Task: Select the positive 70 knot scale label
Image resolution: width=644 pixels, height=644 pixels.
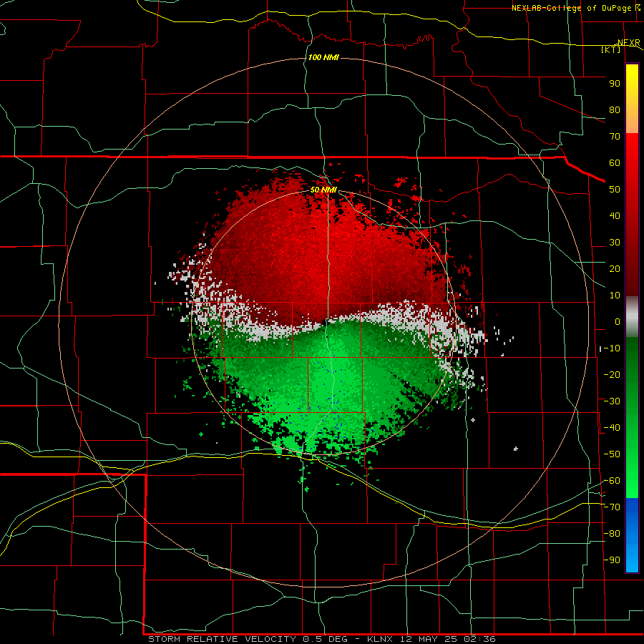Action: point(615,137)
